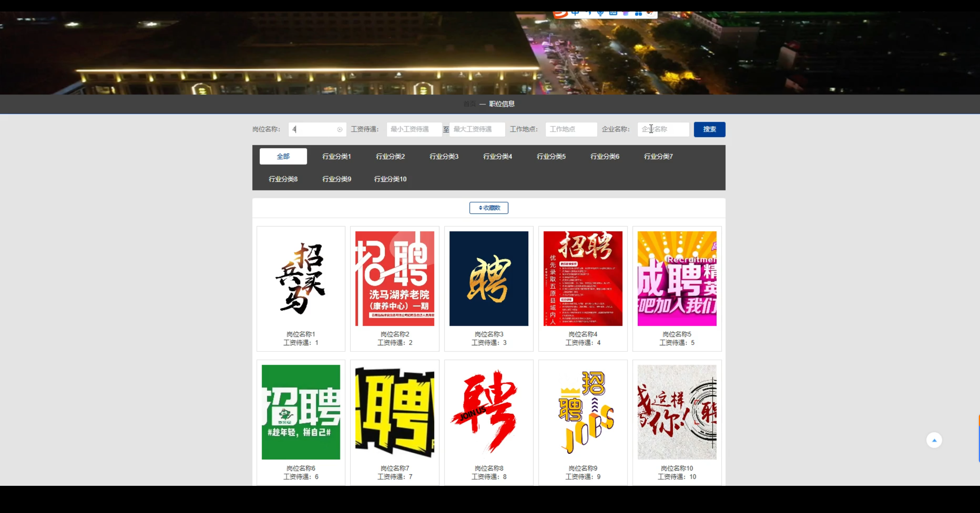
Task: Click the 岗位名称9 JOBS poster card
Action: click(x=583, y=412)
